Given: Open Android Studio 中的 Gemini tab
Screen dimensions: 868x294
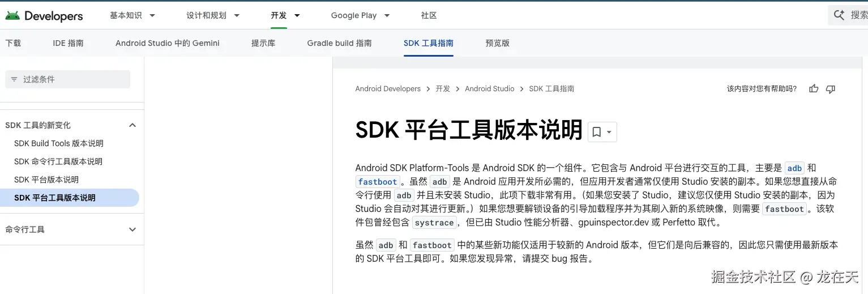Looking at the screenshot, I should 168,43.
